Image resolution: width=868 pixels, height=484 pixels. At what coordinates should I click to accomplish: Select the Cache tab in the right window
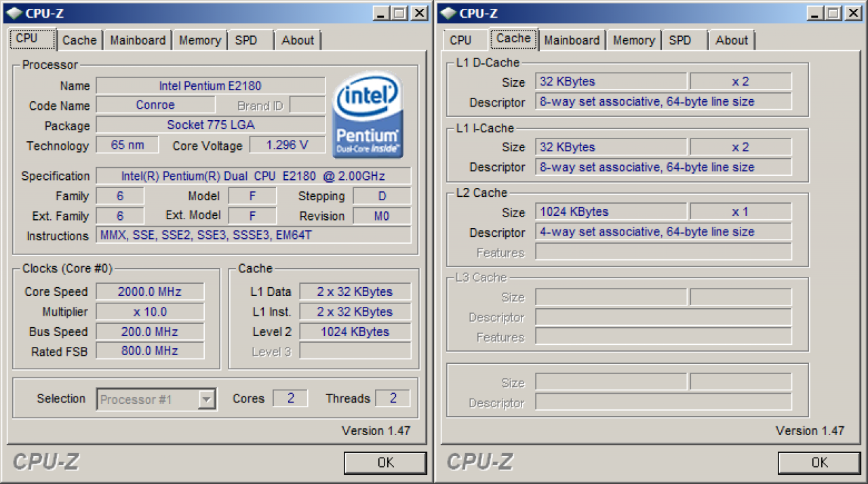click(513, 39)
